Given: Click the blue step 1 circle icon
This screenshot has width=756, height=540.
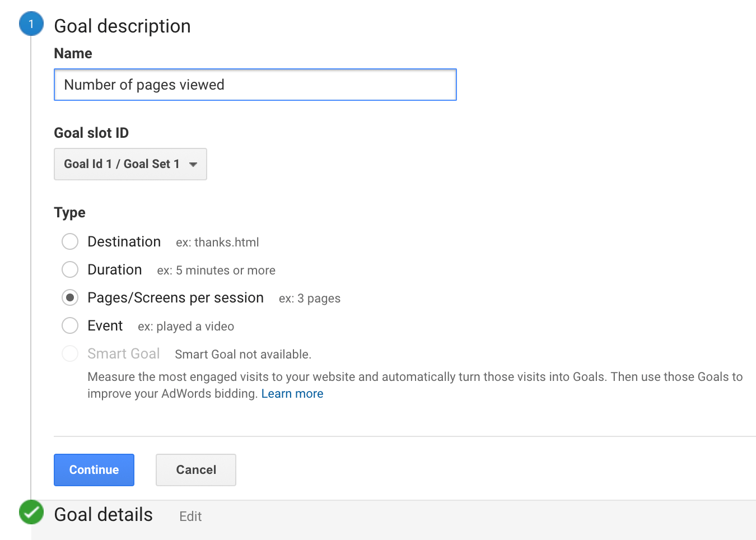Looking at the screenshot, I should point(31,24).
